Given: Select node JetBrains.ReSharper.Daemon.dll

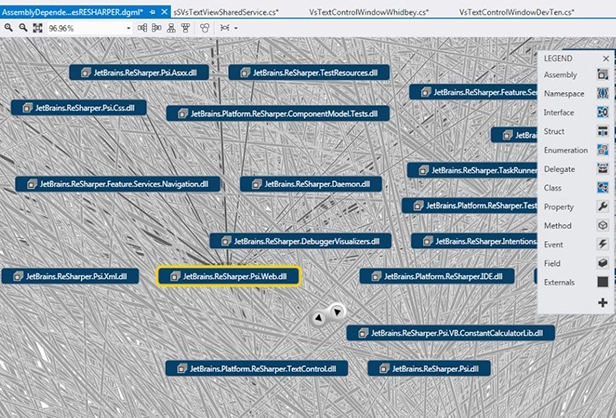Looking at the screenshot, I should click(x=311, y=184).
